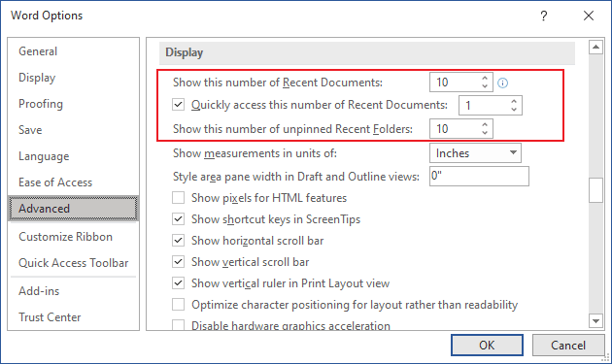This screenshot has width=612, height=364.
Task: Open the Trust Center category
Action: tap(73, 317)
